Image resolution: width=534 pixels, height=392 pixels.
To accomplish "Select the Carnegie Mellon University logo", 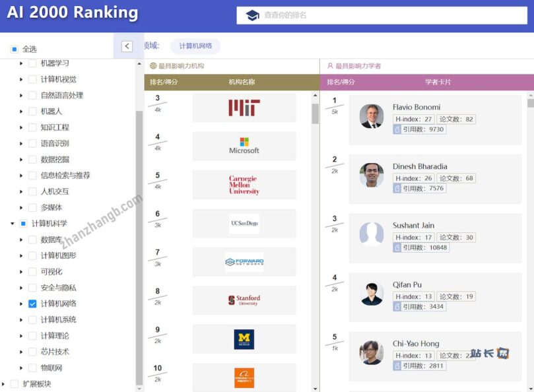I will pos(244,185).
